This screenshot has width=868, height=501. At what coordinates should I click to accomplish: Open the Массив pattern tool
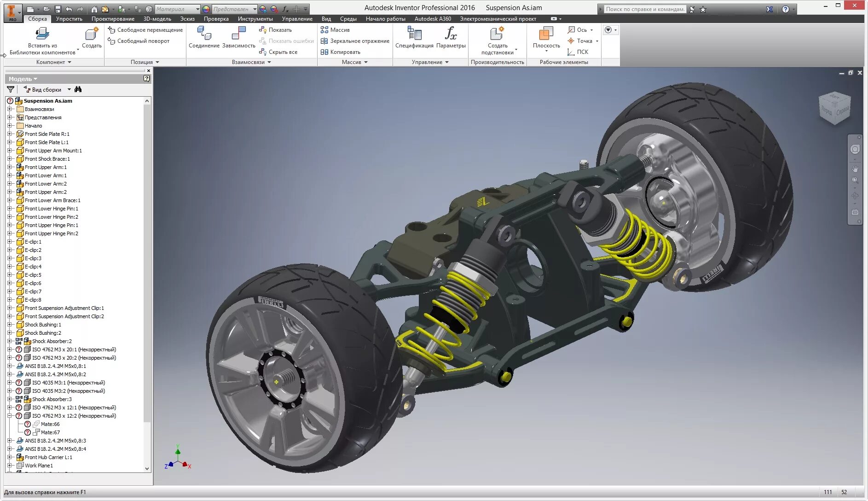(x=335, y=30)
